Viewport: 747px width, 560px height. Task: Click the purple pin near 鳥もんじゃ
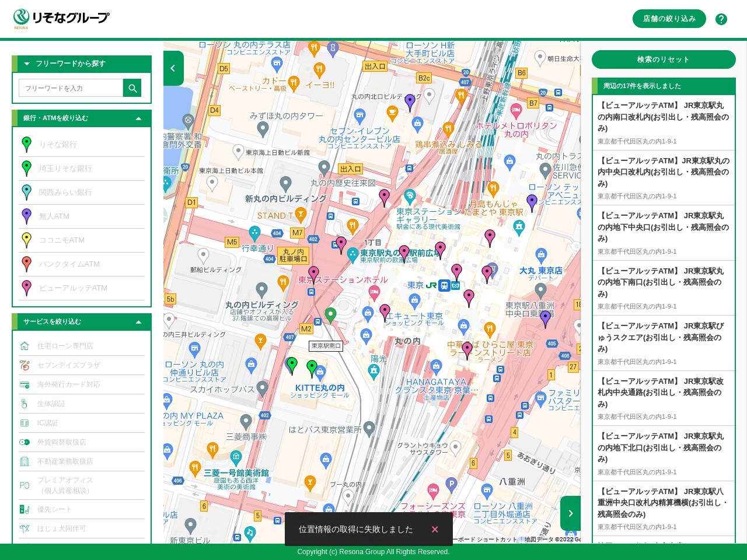pos(532,202)
